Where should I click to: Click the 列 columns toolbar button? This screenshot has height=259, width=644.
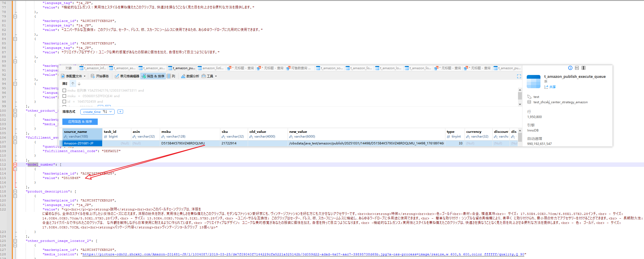[171, 76]
